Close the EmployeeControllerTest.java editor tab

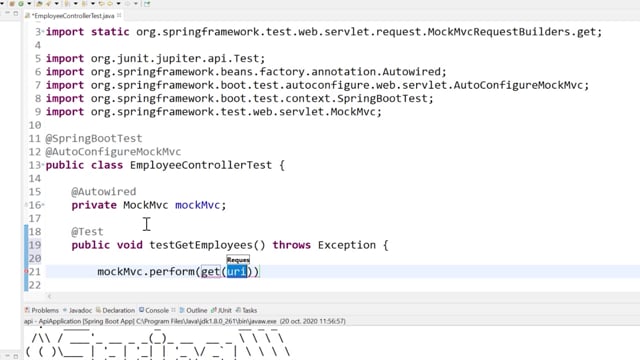click(x=119, y=15)
